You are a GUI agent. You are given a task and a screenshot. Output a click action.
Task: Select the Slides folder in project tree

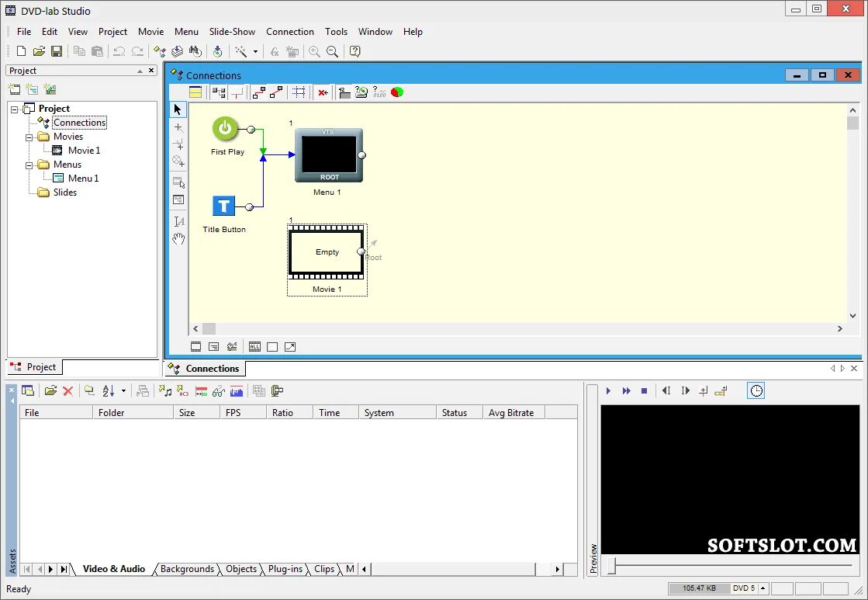click(64, 192)
